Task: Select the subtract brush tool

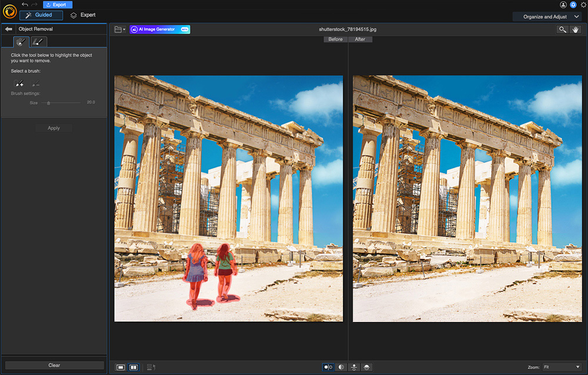Action: click(x=36, y=84)
